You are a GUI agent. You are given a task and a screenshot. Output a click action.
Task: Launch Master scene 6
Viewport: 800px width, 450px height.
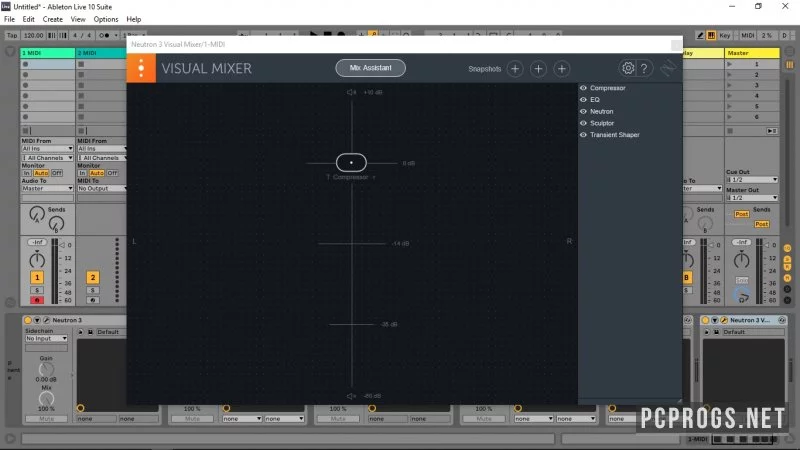click(730, 117)
